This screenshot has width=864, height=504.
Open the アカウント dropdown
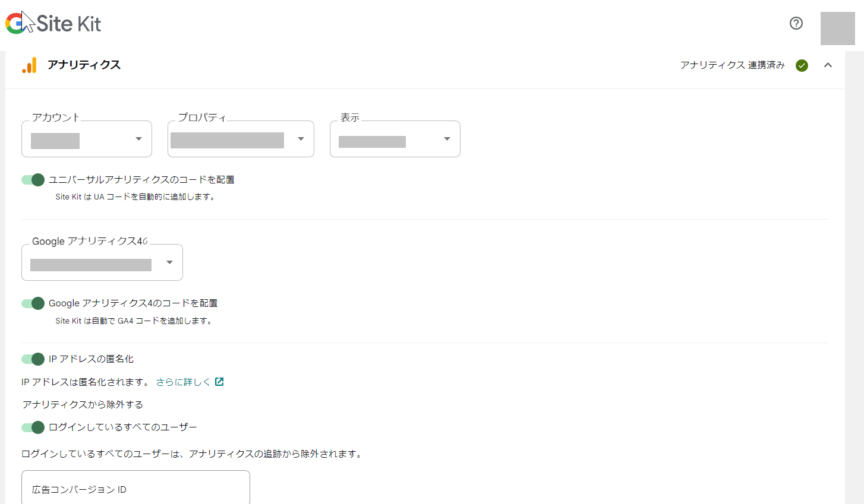[x=87, y=139]
